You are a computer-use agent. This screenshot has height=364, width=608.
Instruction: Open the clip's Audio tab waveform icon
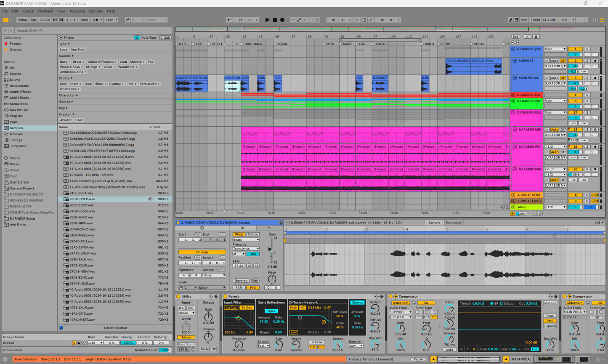tap(242, 228)
